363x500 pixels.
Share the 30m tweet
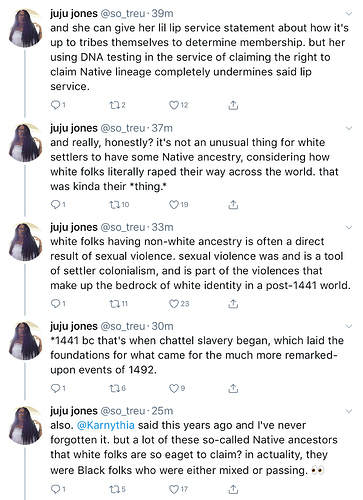[x=233, y=388]
